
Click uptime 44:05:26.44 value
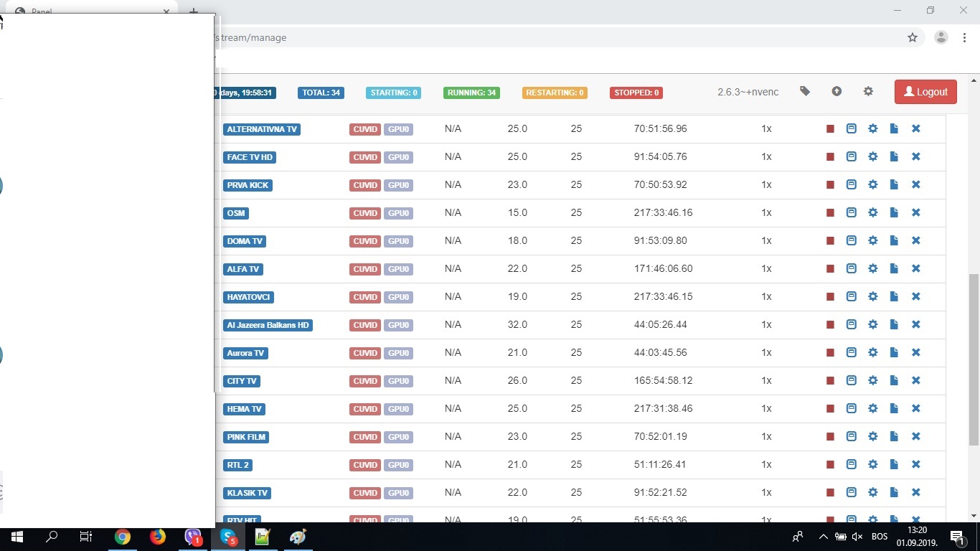(x=661, y=324)
